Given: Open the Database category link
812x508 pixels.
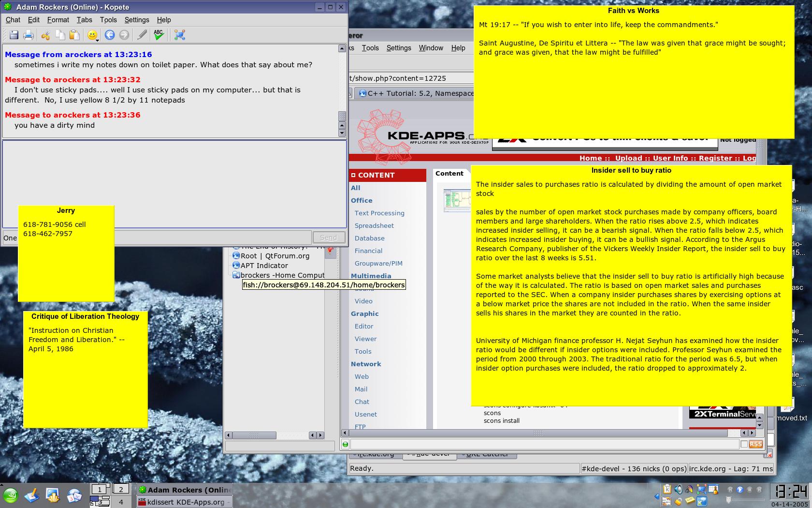Looking at the screenshot, I should click(x=370, y=238).
